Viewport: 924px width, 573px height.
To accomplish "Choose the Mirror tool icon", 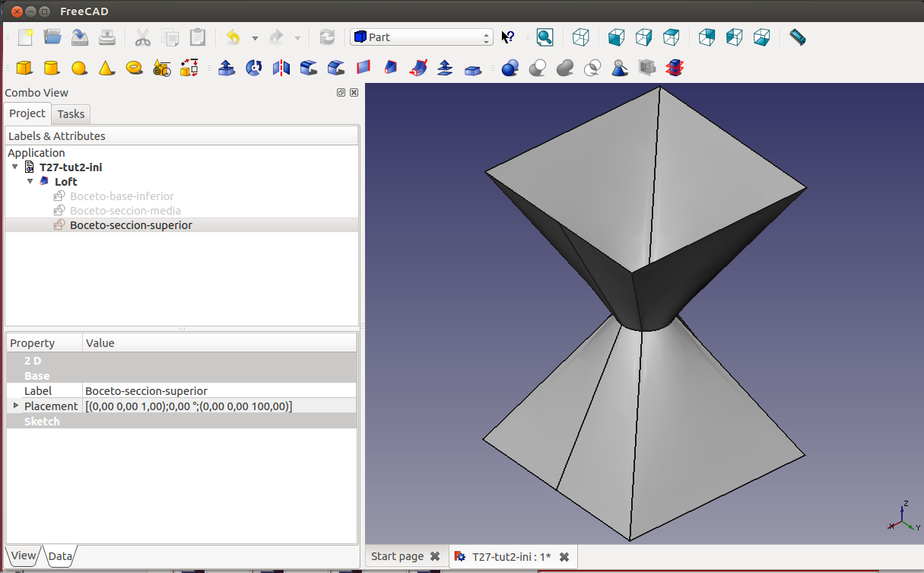I will click(x=281, y=68).
